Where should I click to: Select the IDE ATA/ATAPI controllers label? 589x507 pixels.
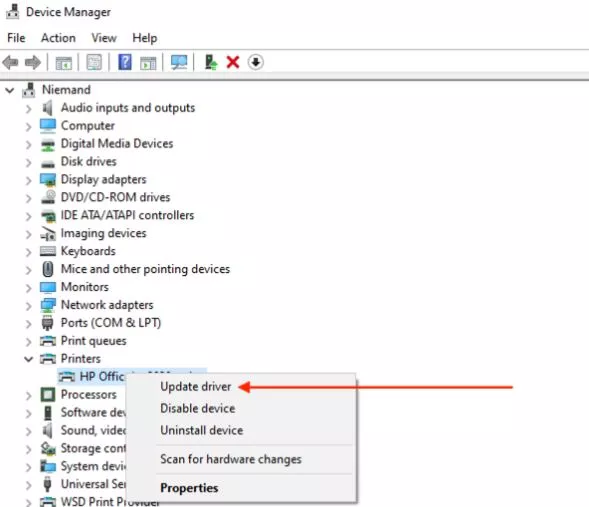127,215
